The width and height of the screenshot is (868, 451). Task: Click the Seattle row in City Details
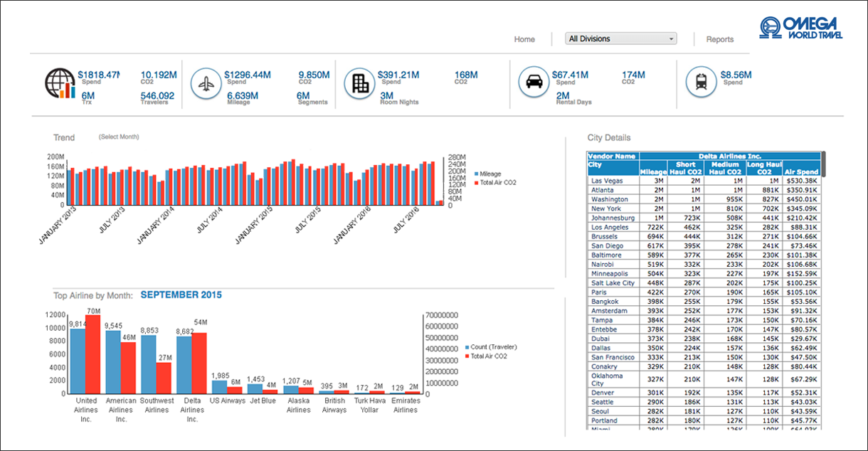point(613,401)
